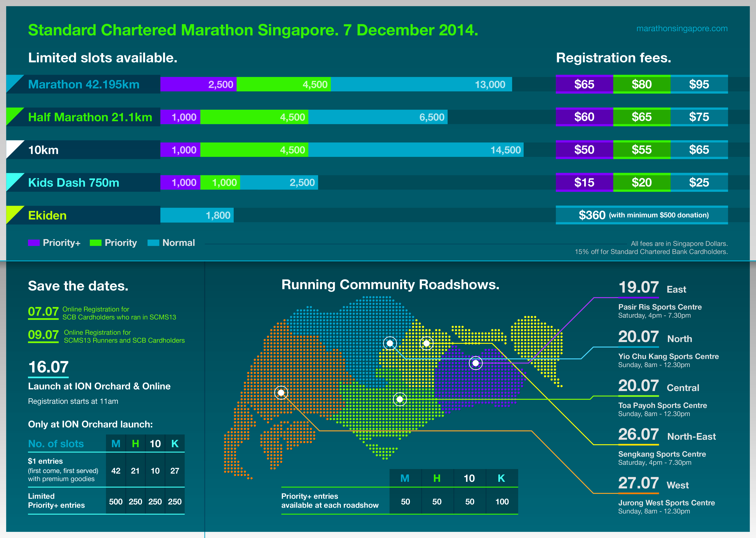Screen dimensions: 756x538
Task: Click the Marathon 13,000 Normal bar
Action: [x=421, y=84]
